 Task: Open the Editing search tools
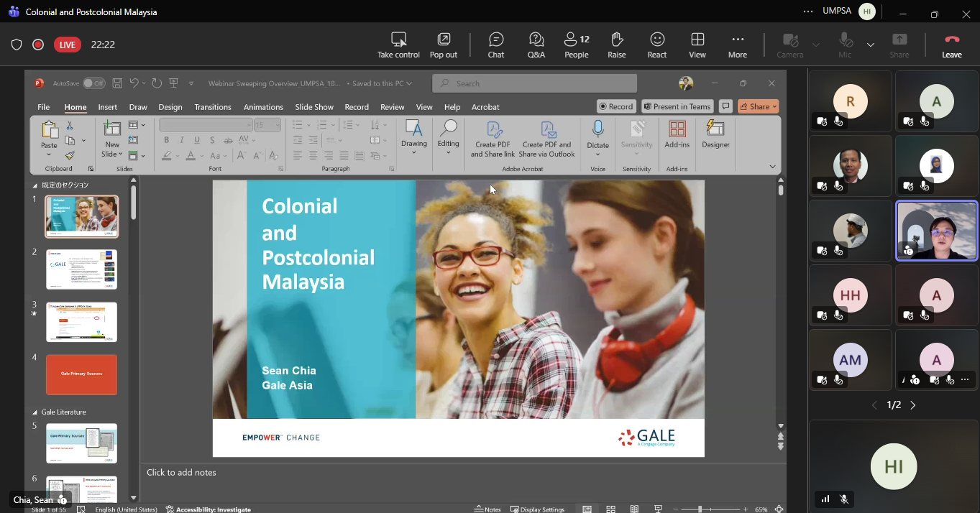448,138
